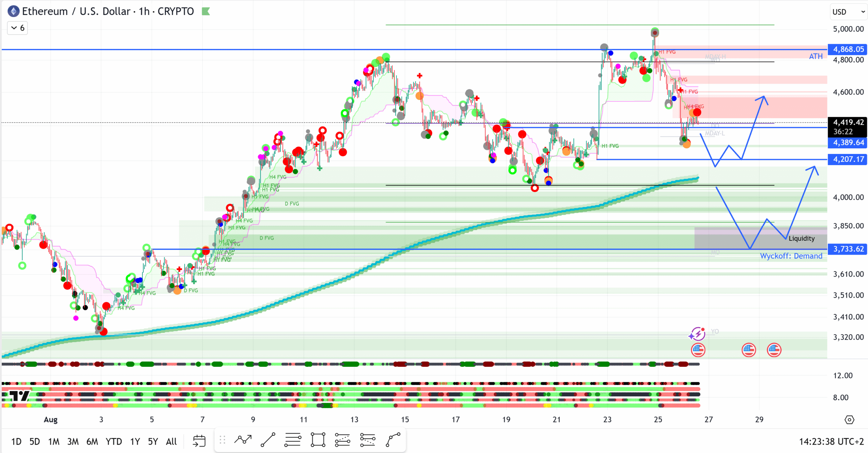This screenshot has width=868, height=453.
Task: Select the rectangle drawing tool
Action: pos(318,440)
